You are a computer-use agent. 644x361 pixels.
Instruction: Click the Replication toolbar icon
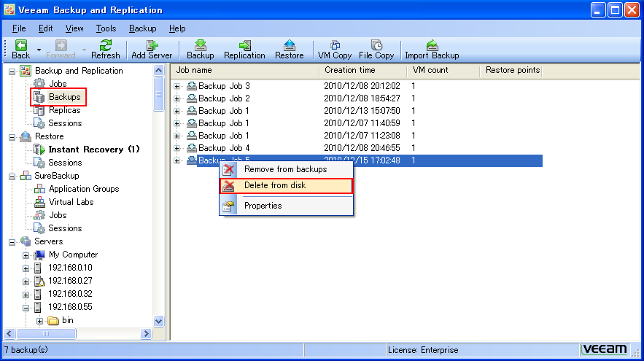click(244, 50)
